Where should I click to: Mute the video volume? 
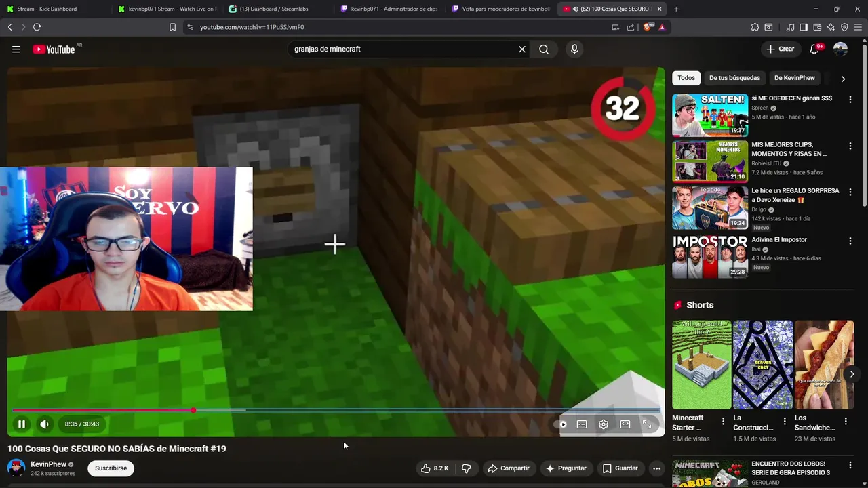pyautogui.click(x=44, y=424)
